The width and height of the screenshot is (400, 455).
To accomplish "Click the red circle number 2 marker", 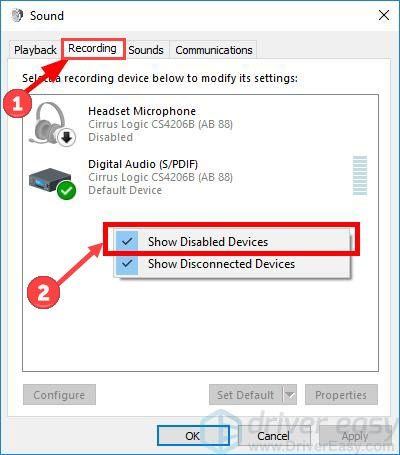I will [x=43, y=292].
